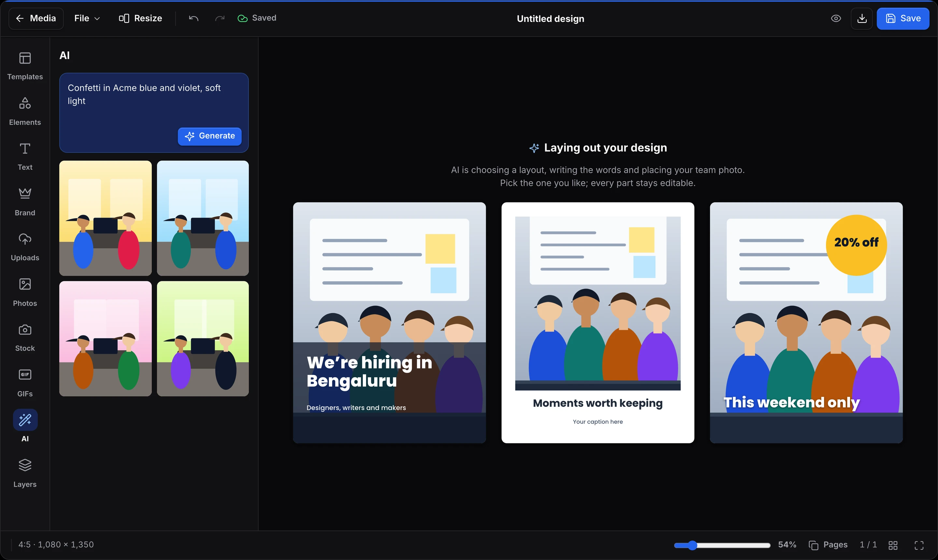Select the pink background office thumbnail
Image resolution: width=938 pixels, height=560 pixels.
(105, 339)
